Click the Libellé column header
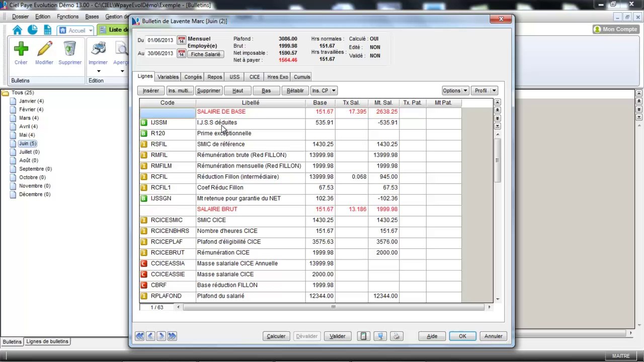Image resolution: width=644 pixels, height=362 pixels. pyautogui.click(x=251, y=103)
